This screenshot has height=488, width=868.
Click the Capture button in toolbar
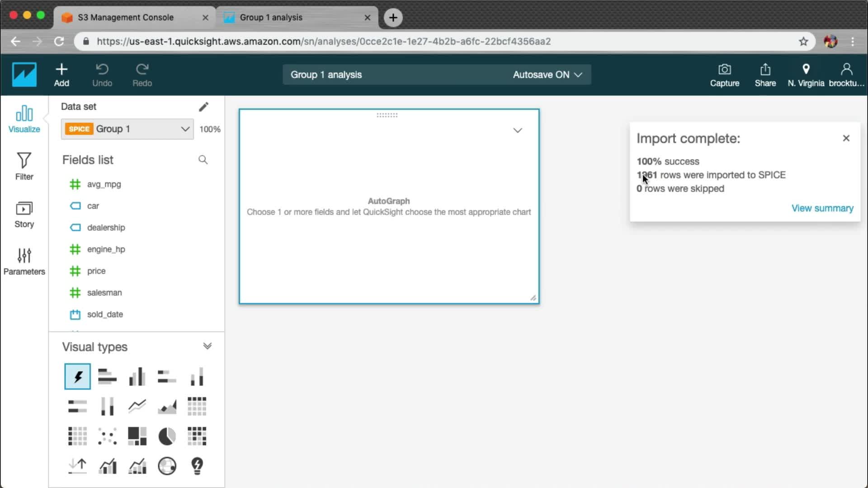pyautogui.click(x=724, y=75)
